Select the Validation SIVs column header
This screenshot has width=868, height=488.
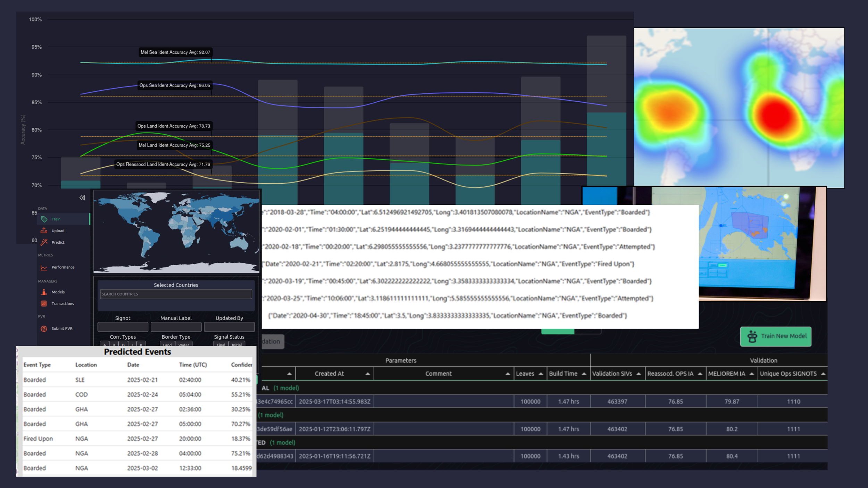(612, 374)
